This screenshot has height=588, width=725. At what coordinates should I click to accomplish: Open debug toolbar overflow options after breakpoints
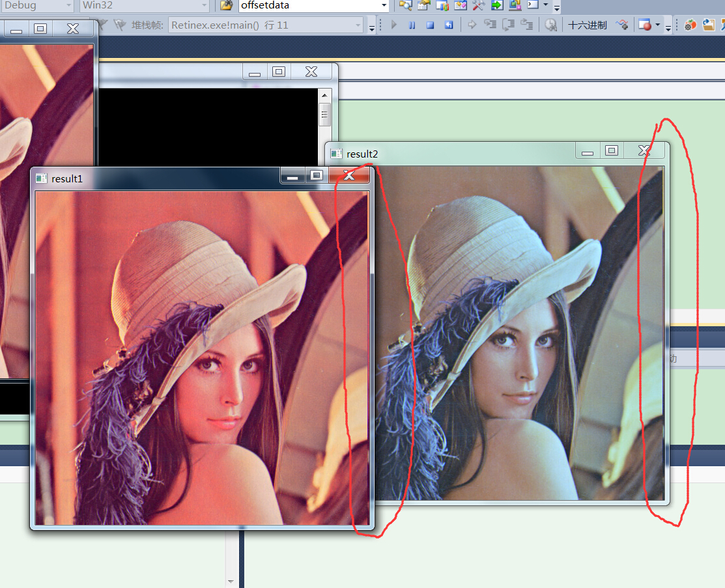(x=668, y=28)
